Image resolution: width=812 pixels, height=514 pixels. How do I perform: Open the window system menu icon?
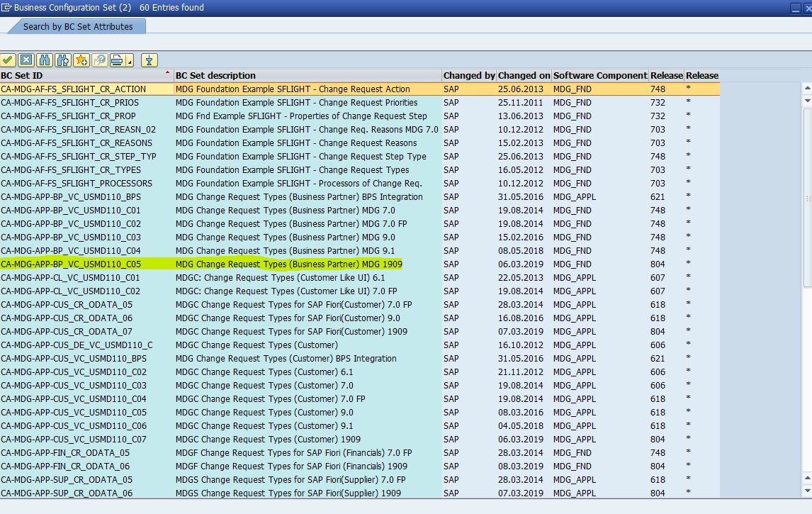point(6,7)
